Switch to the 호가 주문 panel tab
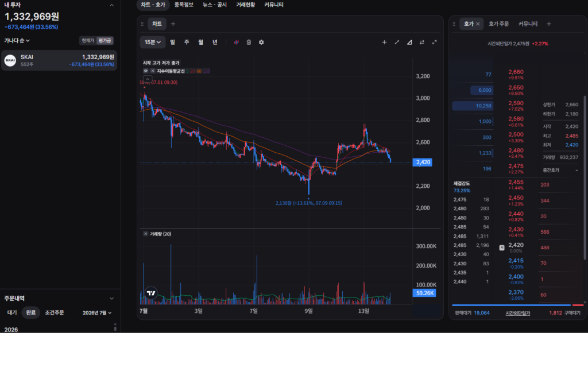 [498, 24]
